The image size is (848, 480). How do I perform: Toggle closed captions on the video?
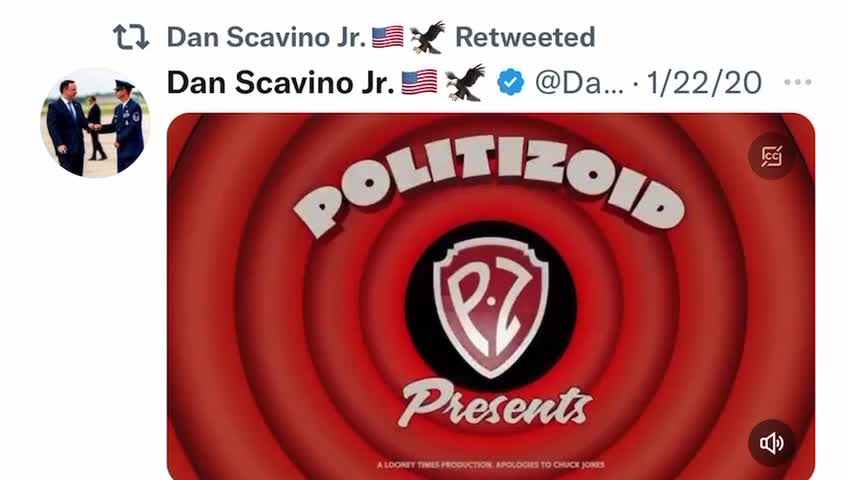pyautogui.click(x=772, y=156)
